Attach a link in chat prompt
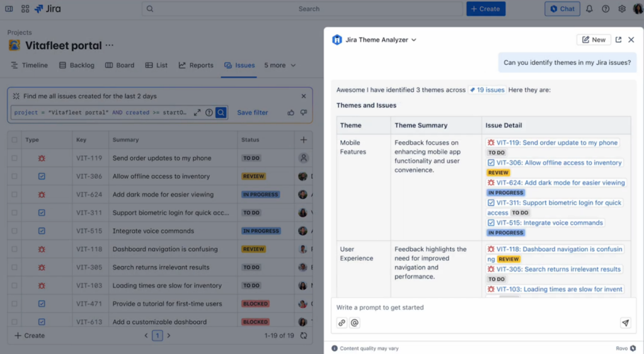 tap(342, 323)
